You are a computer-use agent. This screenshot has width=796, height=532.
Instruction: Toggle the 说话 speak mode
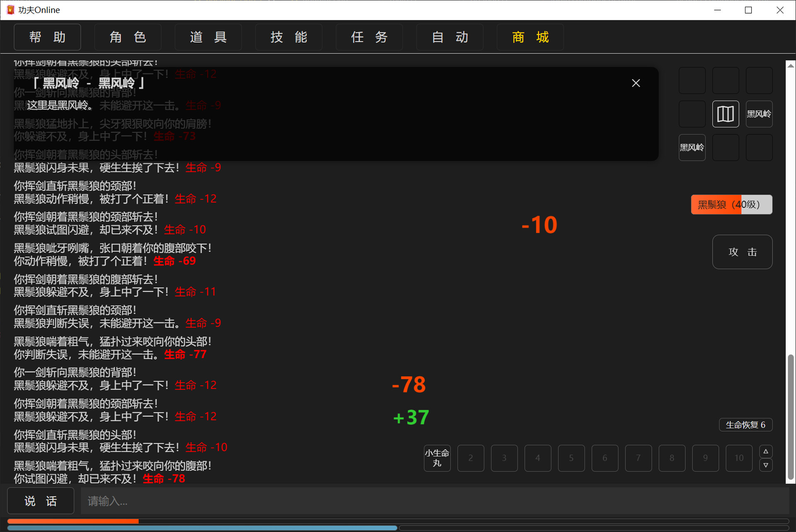click(40, 501)
